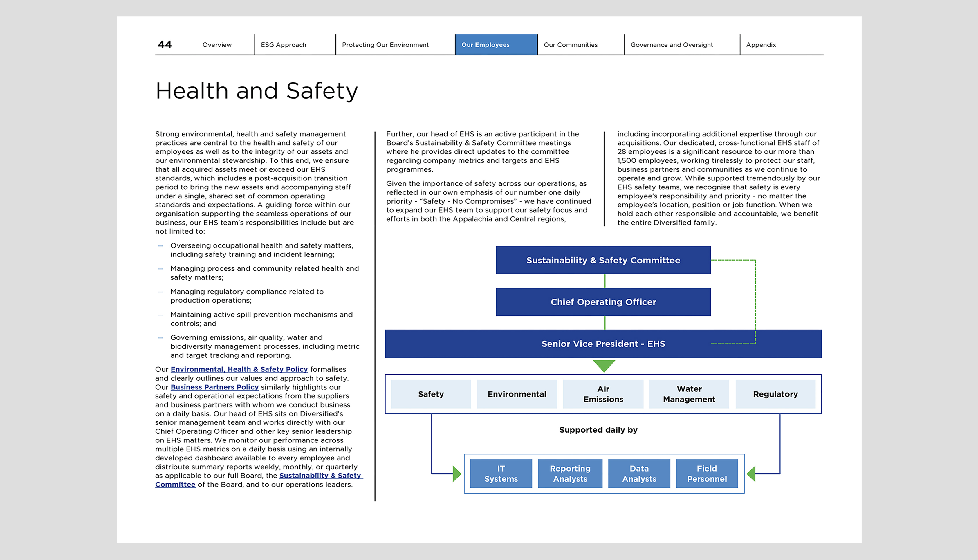Switch to the ESG Approach tab
978x560 pixels.
tap(284, 45)
